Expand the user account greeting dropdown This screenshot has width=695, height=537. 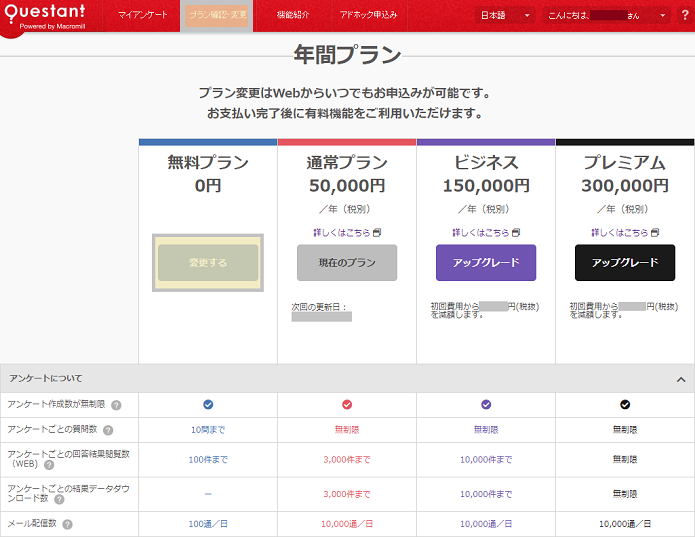607,16
